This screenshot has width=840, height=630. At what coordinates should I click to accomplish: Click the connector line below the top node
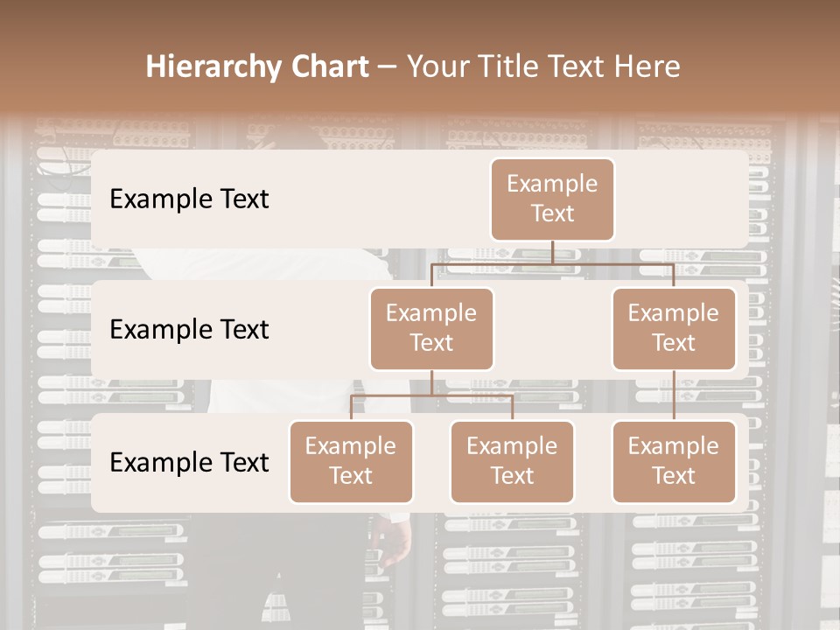point(552,254)
